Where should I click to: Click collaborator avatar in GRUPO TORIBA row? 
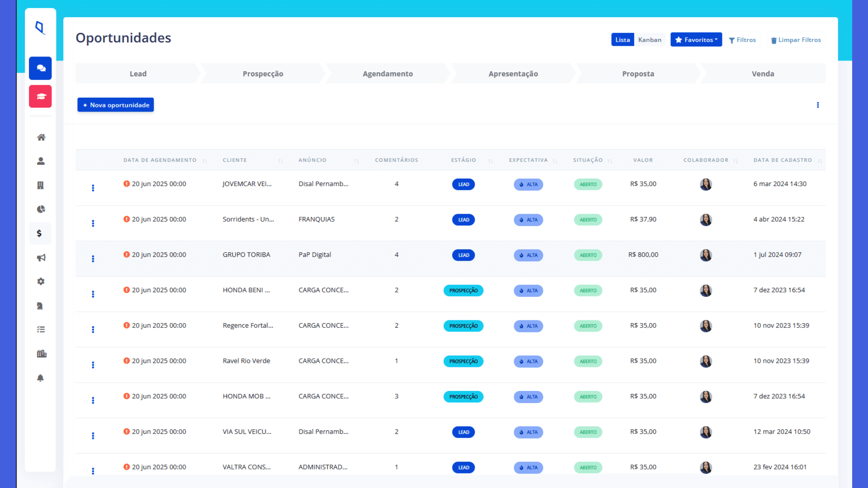(x=706, y=255)
